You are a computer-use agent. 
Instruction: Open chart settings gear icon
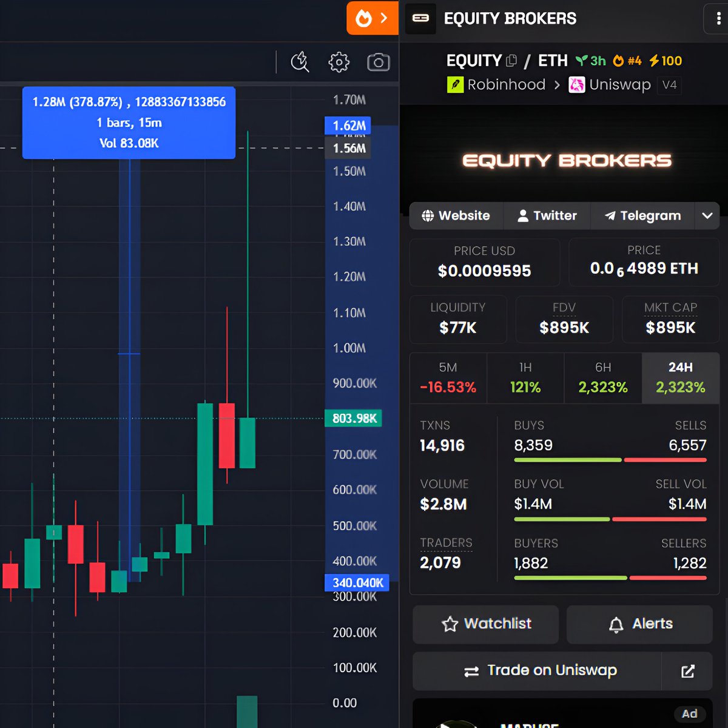pos(339,62)
